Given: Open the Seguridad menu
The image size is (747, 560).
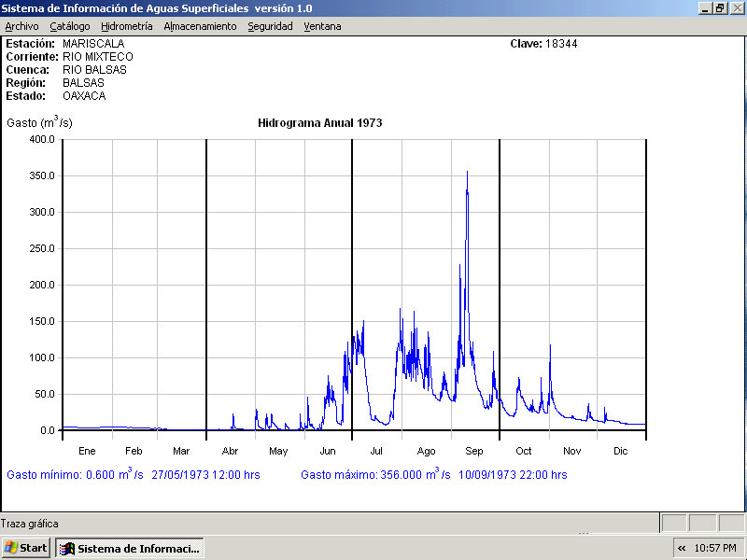Looking at the screenshot, I should pos(270,26).
